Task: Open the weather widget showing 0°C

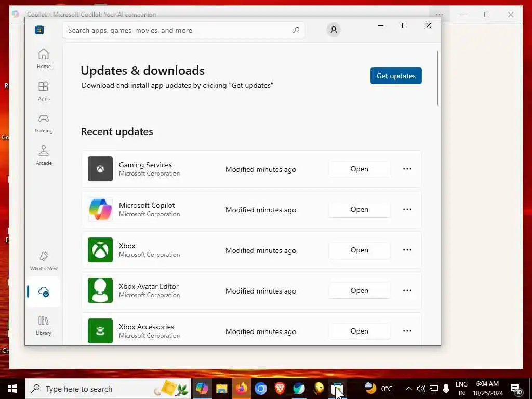Action: (378, 389)
